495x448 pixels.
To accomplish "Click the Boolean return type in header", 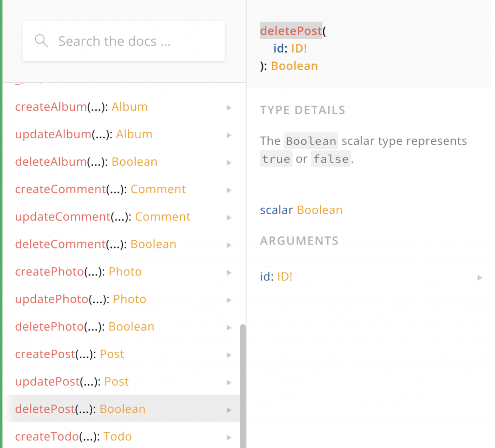I will 294,66.
